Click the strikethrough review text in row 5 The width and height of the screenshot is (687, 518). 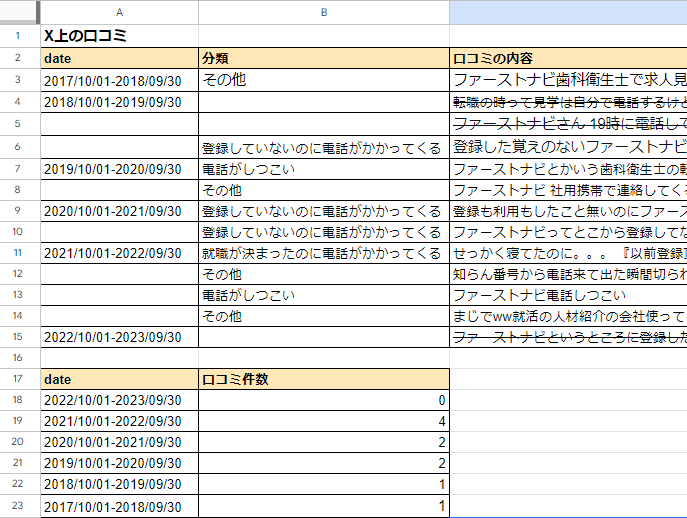click(568, 124)
